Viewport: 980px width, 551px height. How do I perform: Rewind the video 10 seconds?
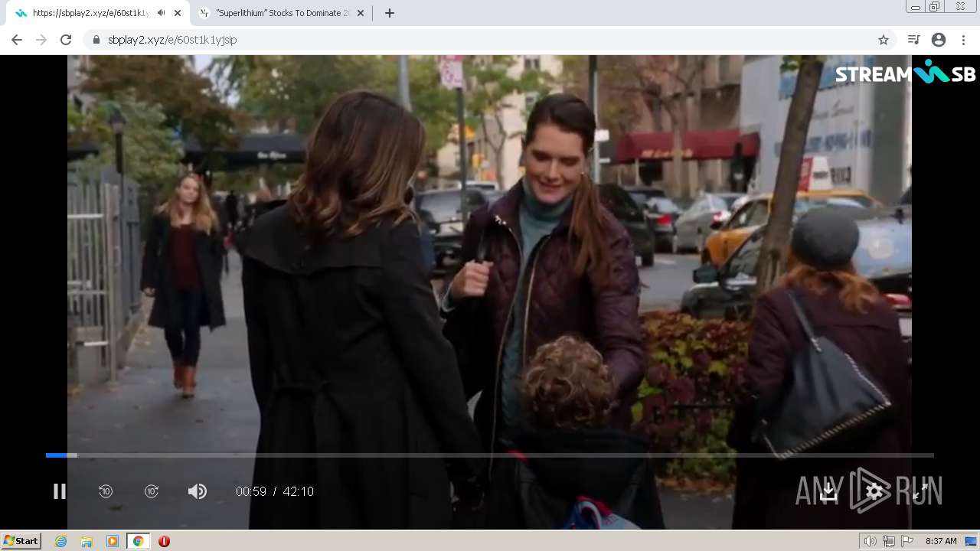coord(106,491)
